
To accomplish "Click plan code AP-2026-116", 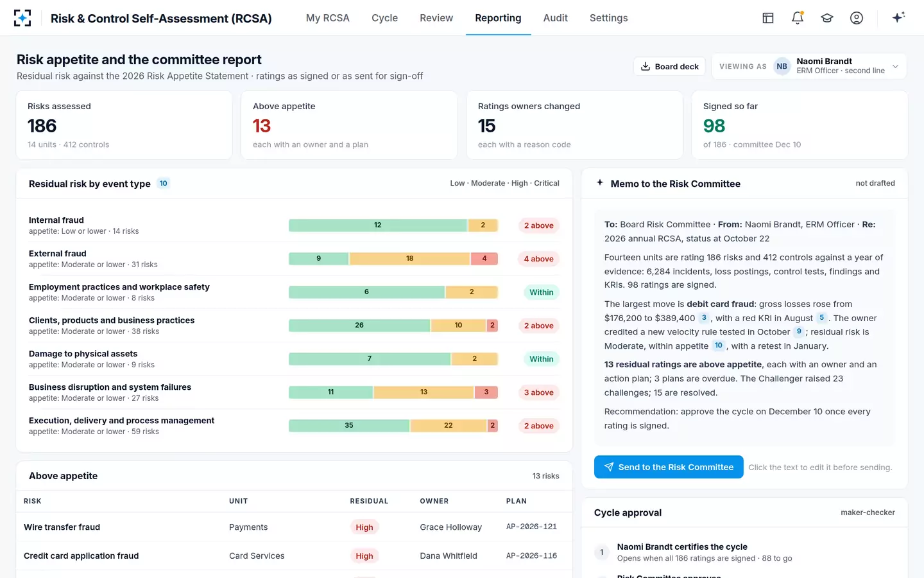I will tap(531, 556).
